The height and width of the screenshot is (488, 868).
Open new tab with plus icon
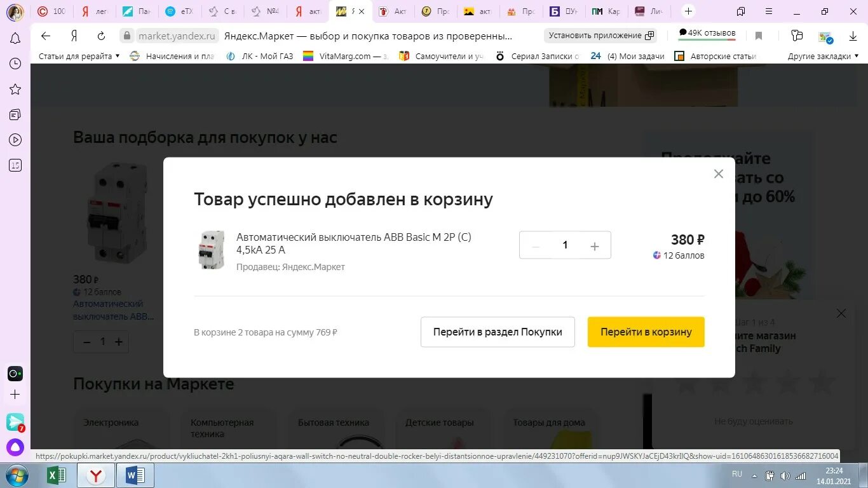click(x=688, y=11)
